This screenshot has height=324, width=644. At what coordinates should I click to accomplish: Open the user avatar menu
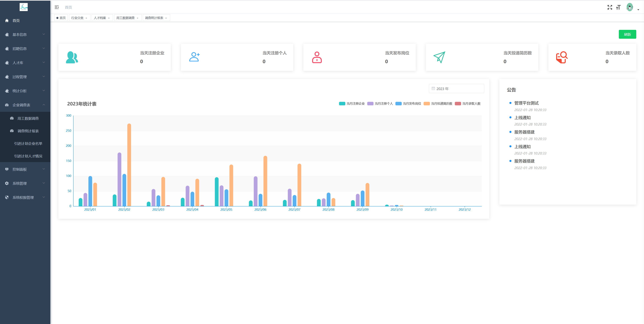(x=630, y=7)
